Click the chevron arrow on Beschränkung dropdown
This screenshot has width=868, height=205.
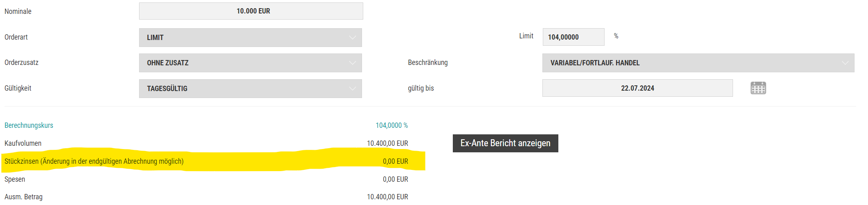pos(845,63)
